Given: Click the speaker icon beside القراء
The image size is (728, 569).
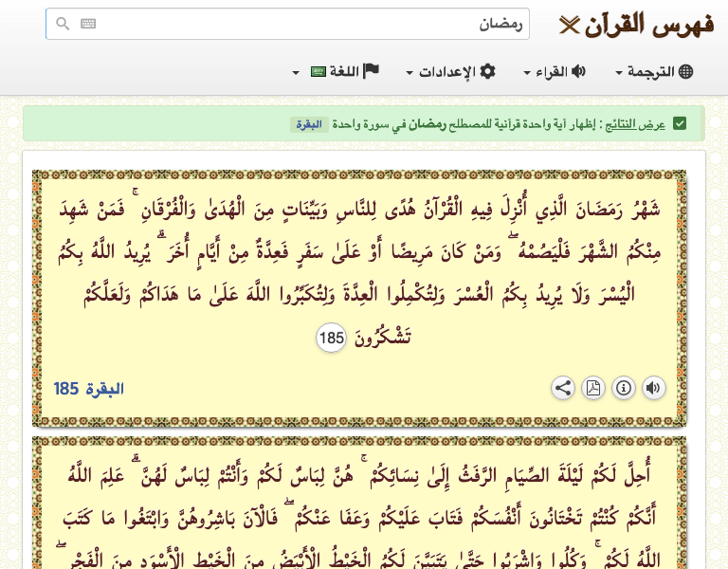Looking at the screenshot, I should 578,71.
